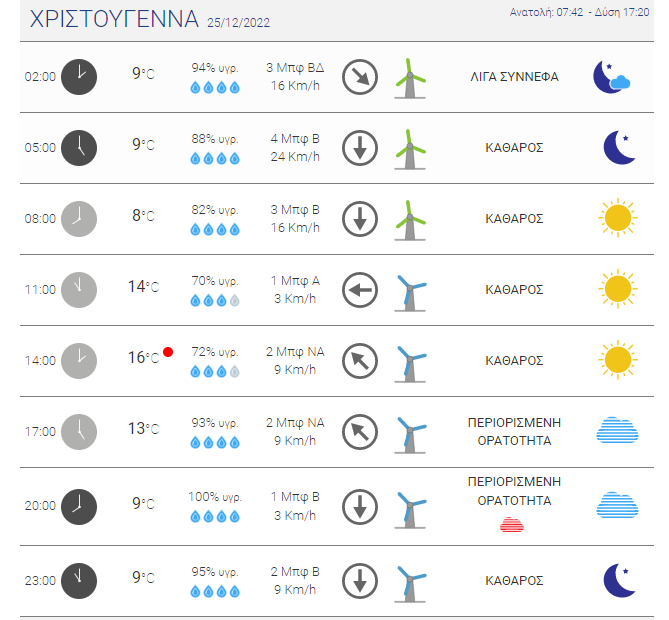Click the red max temperature dot at 14:00

(168, 352)
